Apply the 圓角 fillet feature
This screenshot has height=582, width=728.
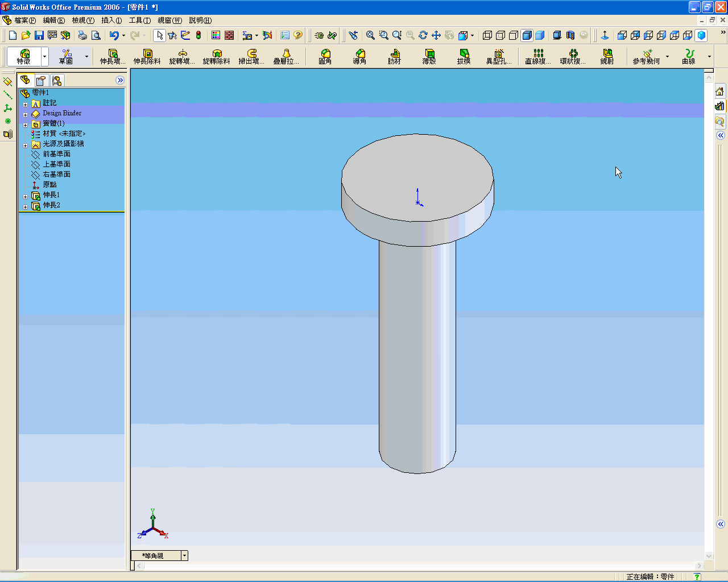(x=325, y=56)
